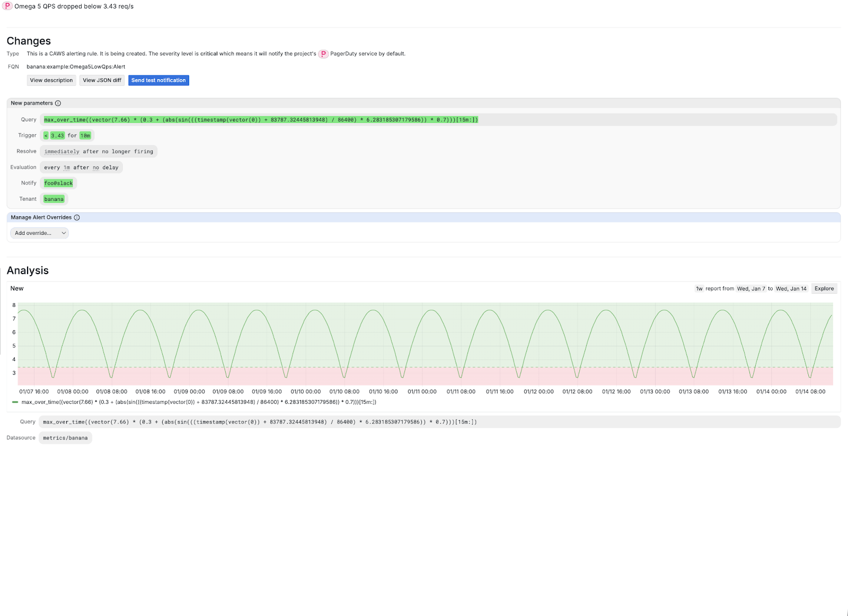Click the foo@slack notify target

(x=58, y=183)
